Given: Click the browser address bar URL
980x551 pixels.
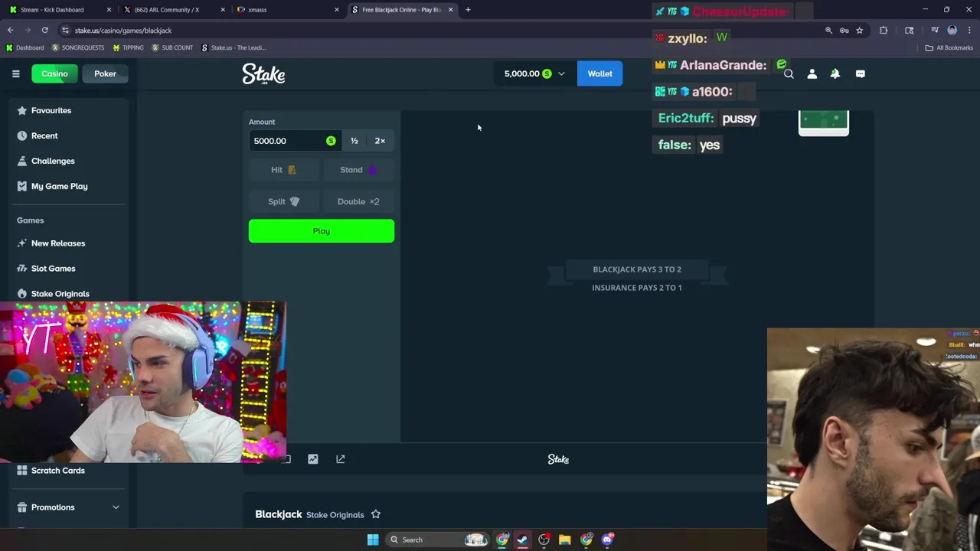Looking at the screenshot, I should (x=123, y=31).
